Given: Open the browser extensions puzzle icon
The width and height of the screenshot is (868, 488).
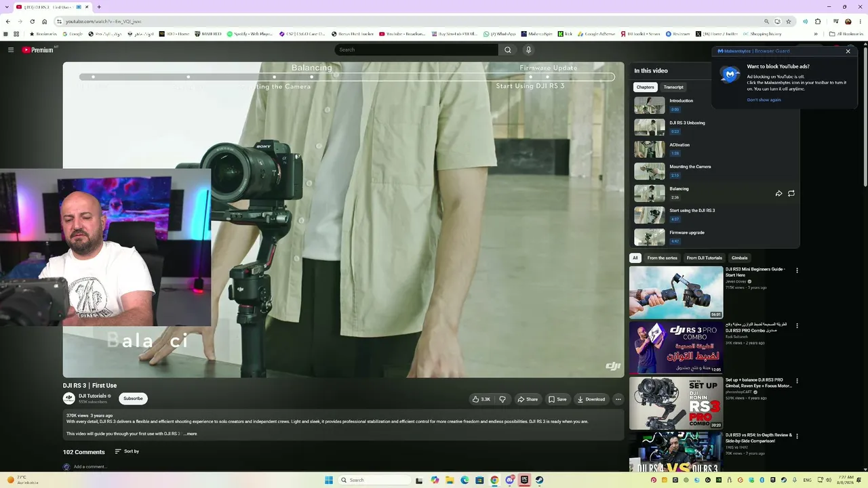Looking at the screenshot, I should (818, 21).
